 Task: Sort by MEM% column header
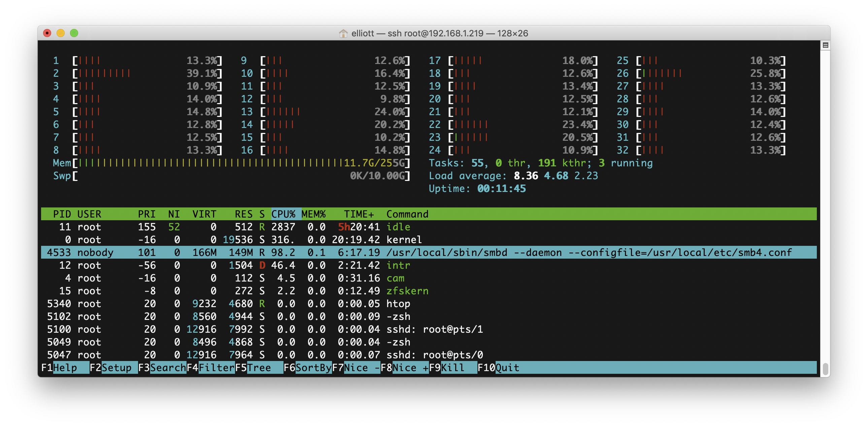pyautogui.click(x=313, y=214)
